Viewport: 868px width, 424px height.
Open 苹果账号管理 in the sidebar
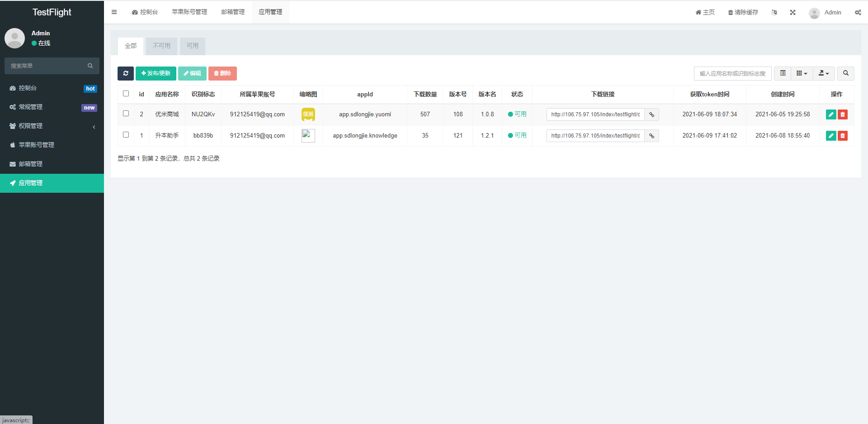coord(36,145)
